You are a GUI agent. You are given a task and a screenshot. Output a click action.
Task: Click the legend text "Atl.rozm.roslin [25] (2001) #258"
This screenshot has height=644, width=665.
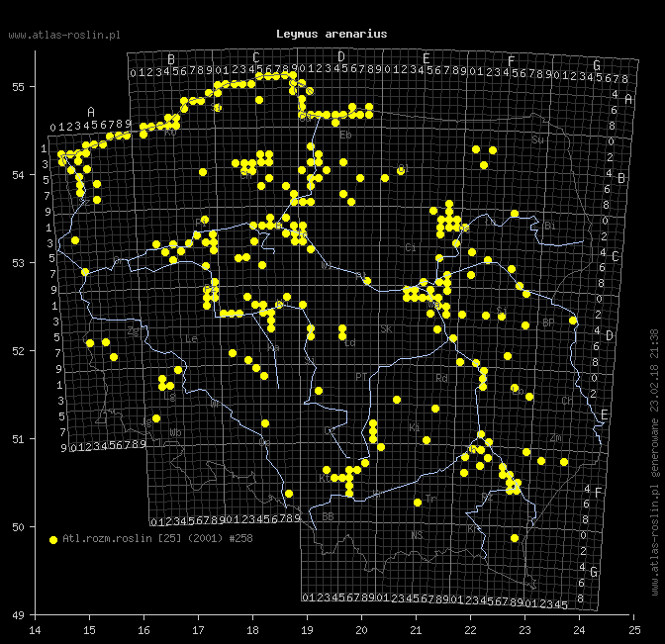[x=157, y=538]
